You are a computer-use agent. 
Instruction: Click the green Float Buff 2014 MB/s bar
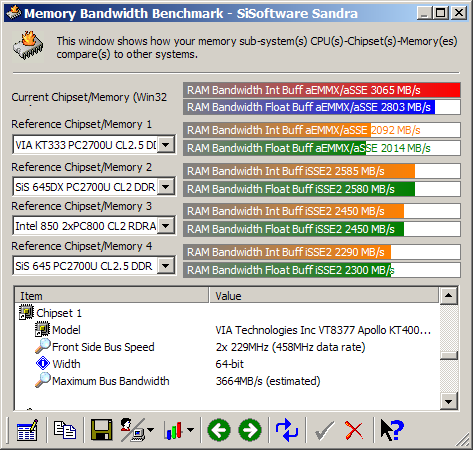coord(322,148)
